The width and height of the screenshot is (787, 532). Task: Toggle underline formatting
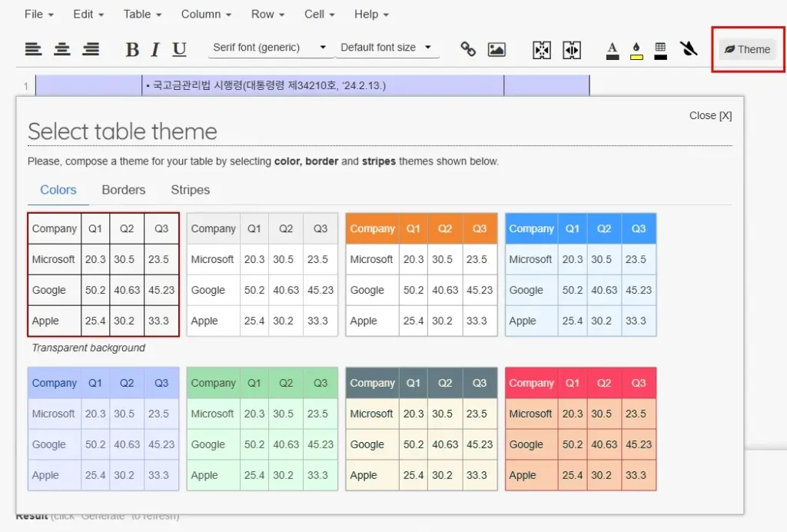179,49
